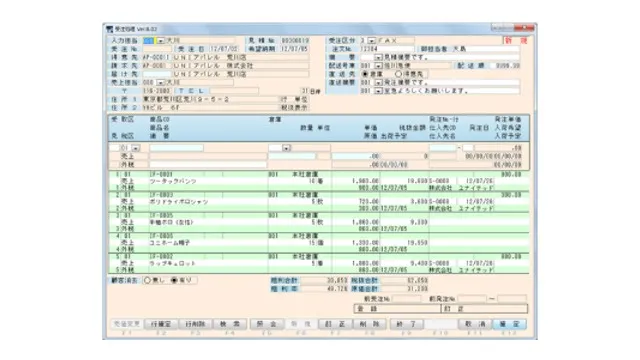
Task: Click the 行確定 button
Action: point(161,324)
